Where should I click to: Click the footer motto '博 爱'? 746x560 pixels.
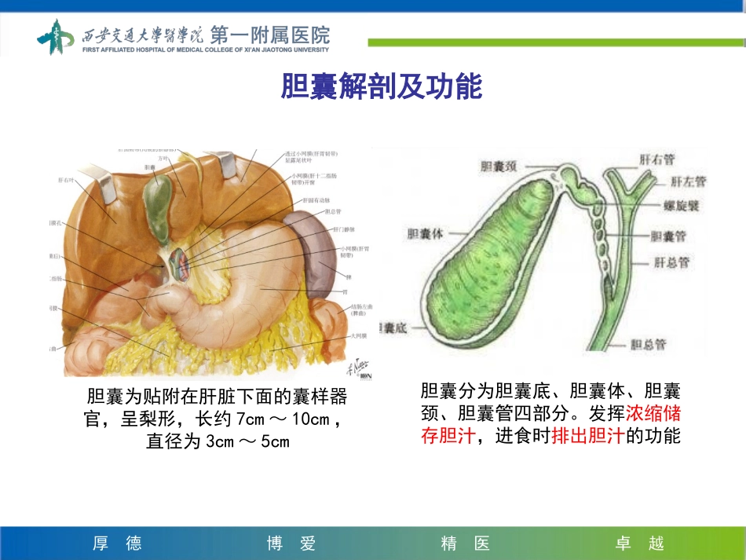tap(291, 543)
